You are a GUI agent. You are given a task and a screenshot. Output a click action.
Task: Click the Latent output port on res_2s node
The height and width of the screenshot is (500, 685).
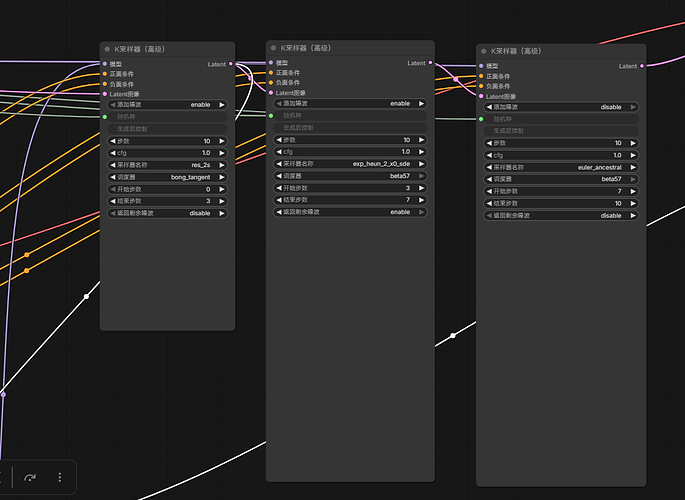coord(231,64)
